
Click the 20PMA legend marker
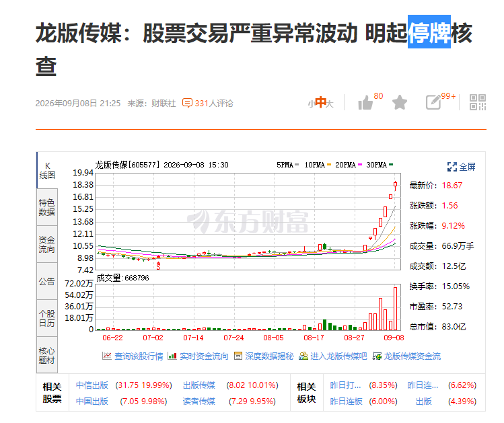coord(360,165)
